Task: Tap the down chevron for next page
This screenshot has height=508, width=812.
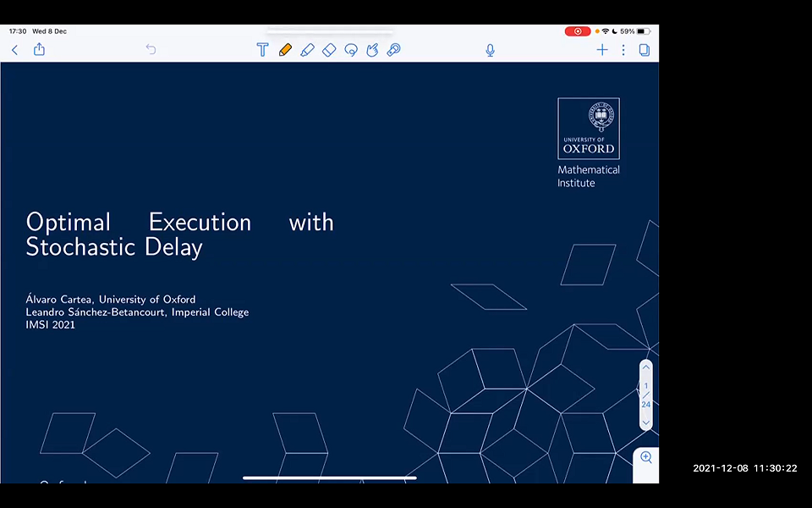Action: 645,422
